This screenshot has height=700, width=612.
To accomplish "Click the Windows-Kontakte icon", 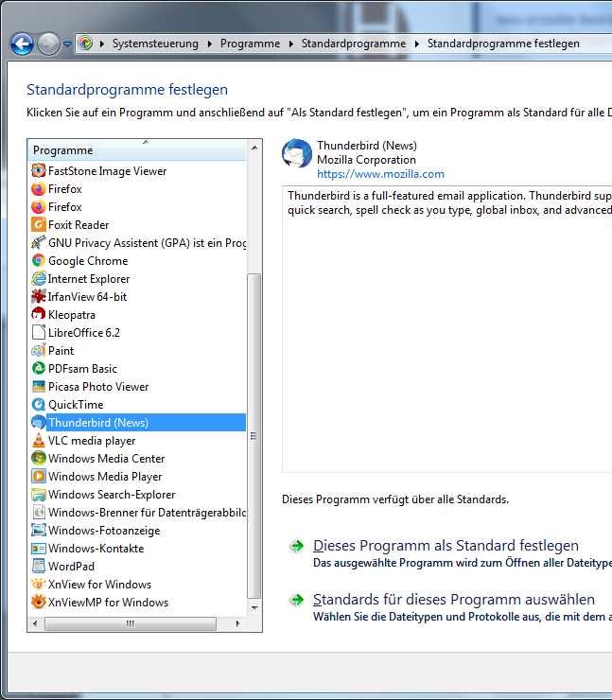I will tap(39, 549).
